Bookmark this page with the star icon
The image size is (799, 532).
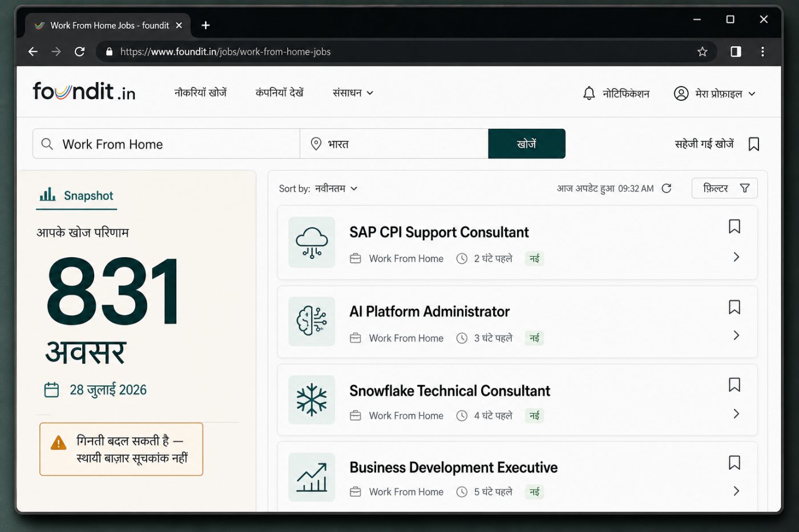[702, 52]
